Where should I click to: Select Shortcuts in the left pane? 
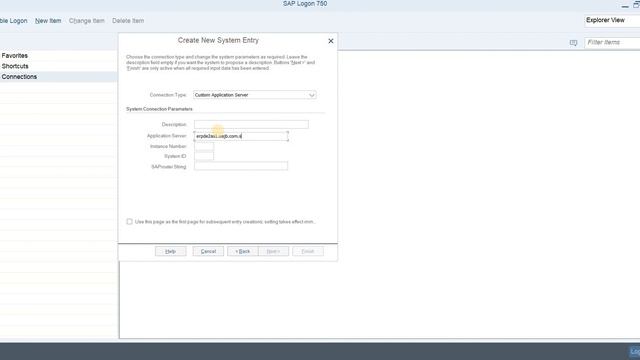tap(15, 66)
